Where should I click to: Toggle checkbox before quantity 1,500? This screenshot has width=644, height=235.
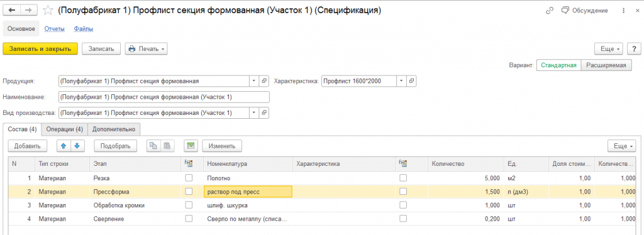tap(403, 192)
